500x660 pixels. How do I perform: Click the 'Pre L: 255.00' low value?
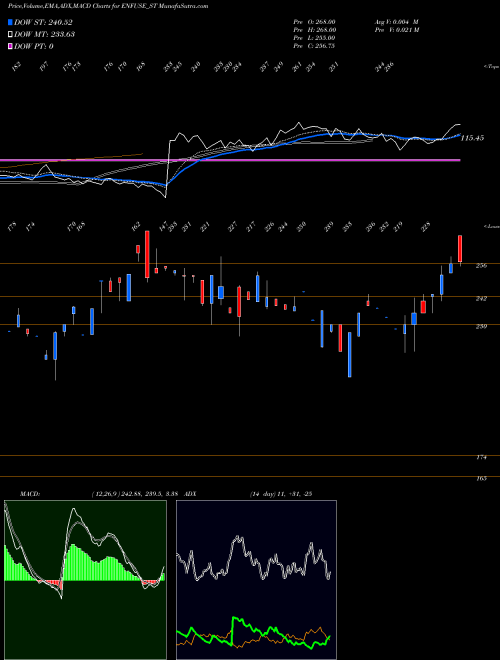coord(314,38)
